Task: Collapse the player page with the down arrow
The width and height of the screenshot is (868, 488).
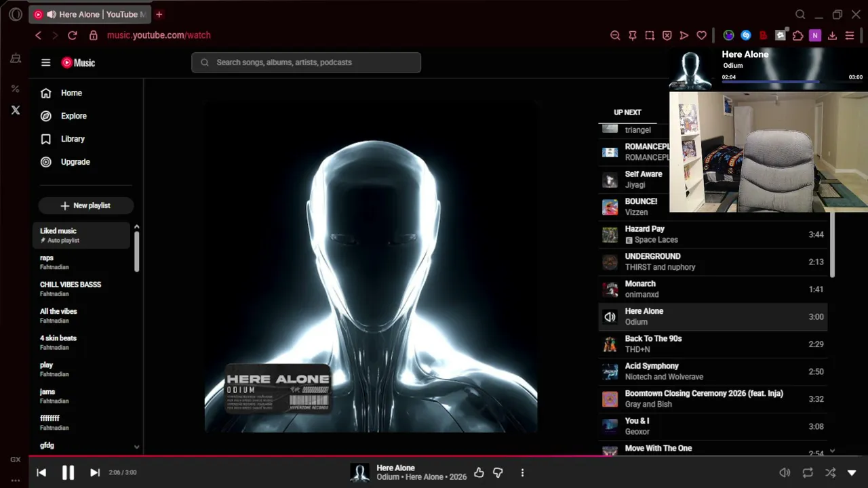Action: (852, 472)
